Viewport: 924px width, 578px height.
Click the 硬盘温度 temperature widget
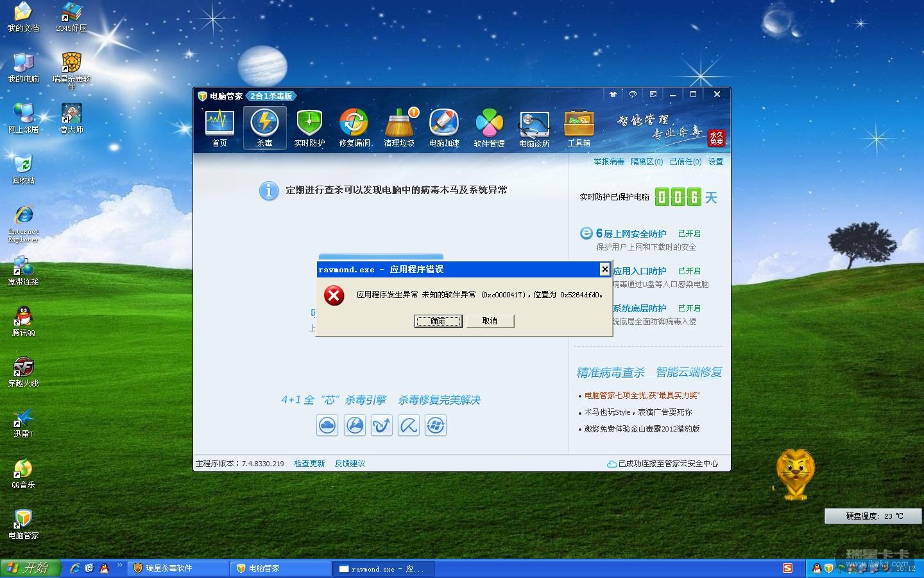coord(874,516)
